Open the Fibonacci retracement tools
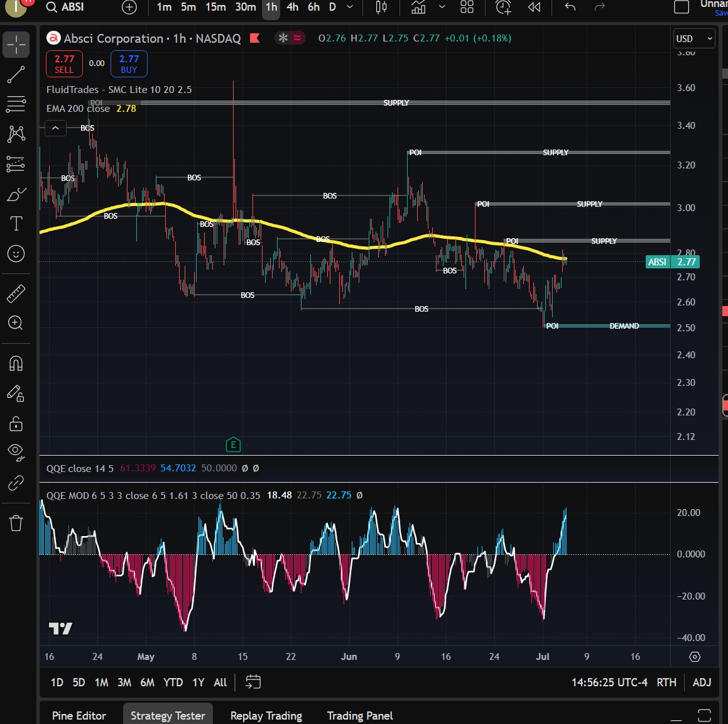This screenshot has height=724, width=728. 16,104
